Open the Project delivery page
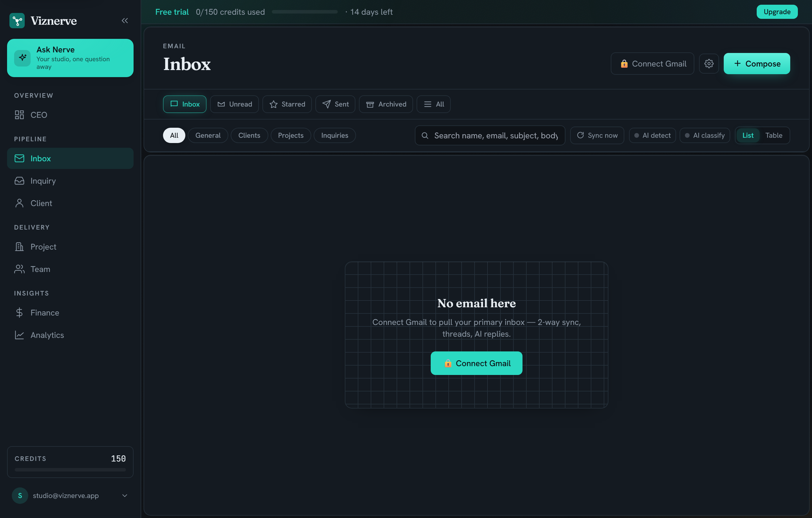Viewport: 812px width, 518px height. [x=70, y=247]
